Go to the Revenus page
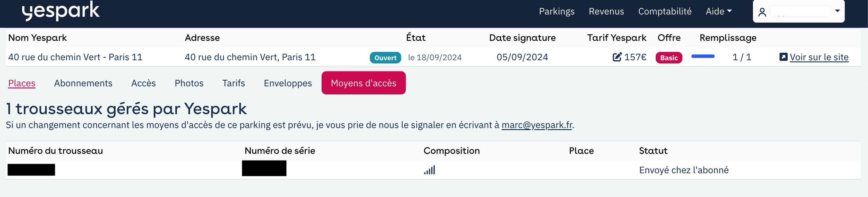This screenshot has width=868, height=197. point(606,11)
